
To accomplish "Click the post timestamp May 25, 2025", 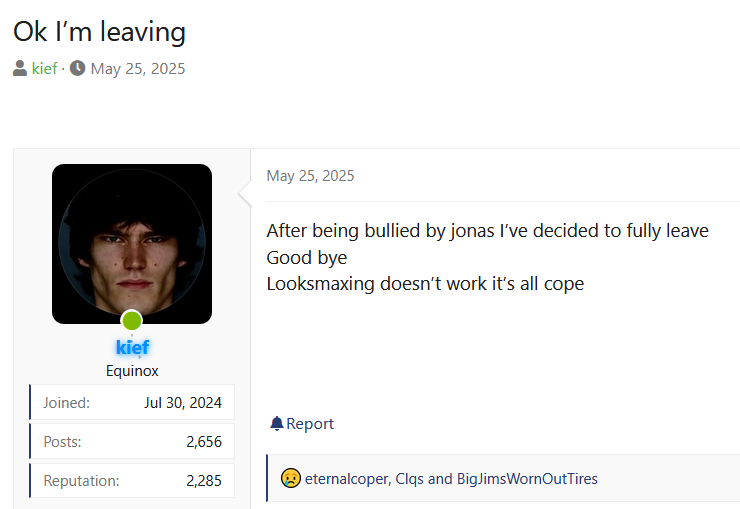I will (x=310, y=176).
